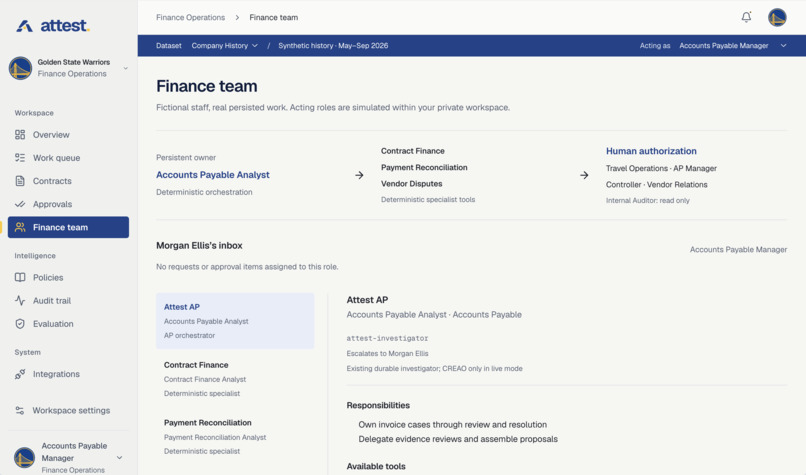Click the Finance team people icon
This screenshot has width=806, height=475.
pyautogui.click(x=20, y=227)
